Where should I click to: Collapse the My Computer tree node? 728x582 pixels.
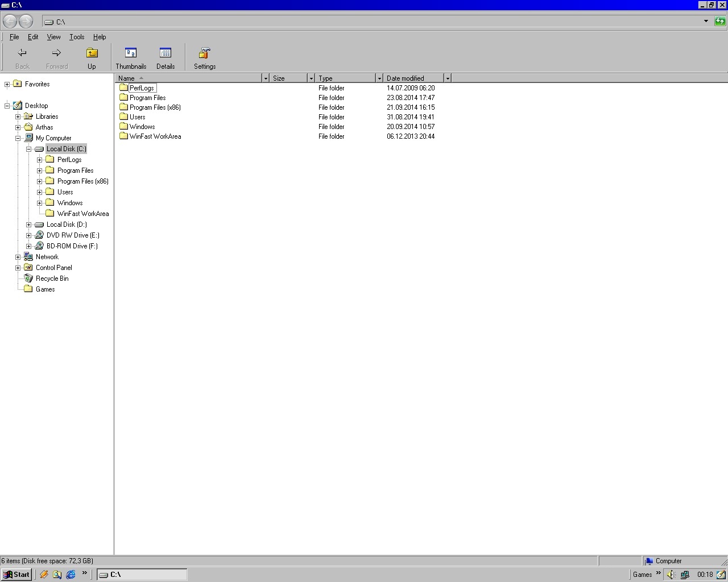coord(18,138)
